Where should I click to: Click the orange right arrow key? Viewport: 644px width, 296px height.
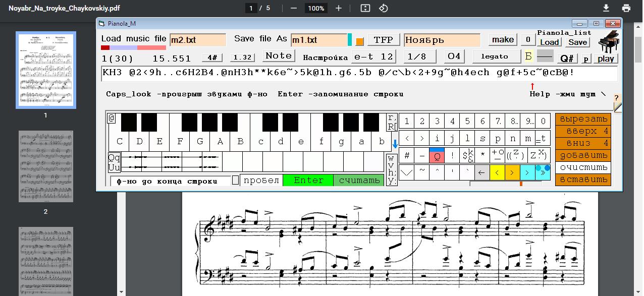(x=512, y=172)
